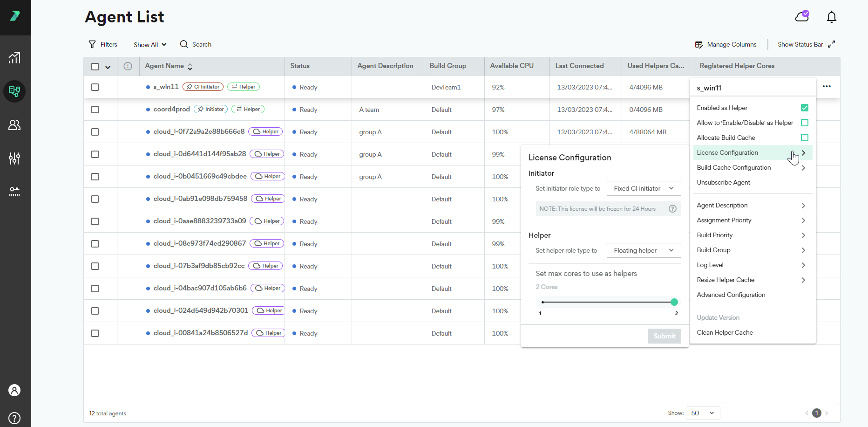This screenshot has height=427, width=868.
Task: Open the Fixed CI initiator dropdown
Action: tap(644, 188)
